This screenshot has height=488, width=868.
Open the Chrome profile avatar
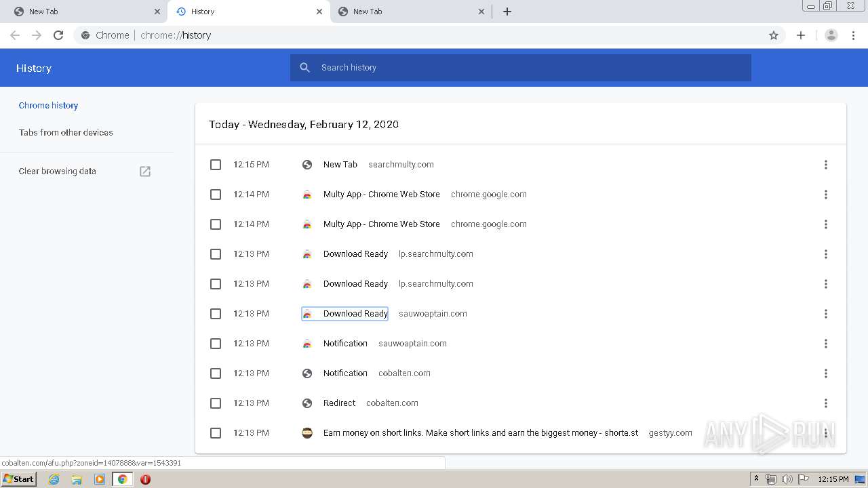tap(831, 35)
